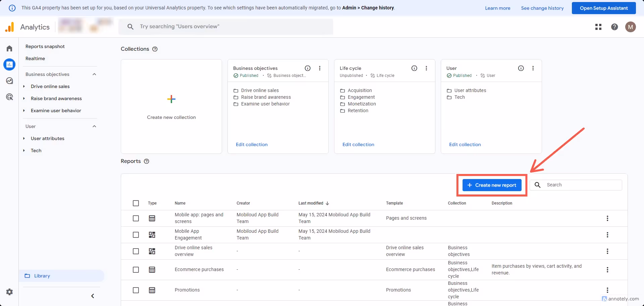Image resolution: width=644 pixels, height=306 pixels.
Task: Click the Retention folder in Life cycle card
Action: click(354, 111)
